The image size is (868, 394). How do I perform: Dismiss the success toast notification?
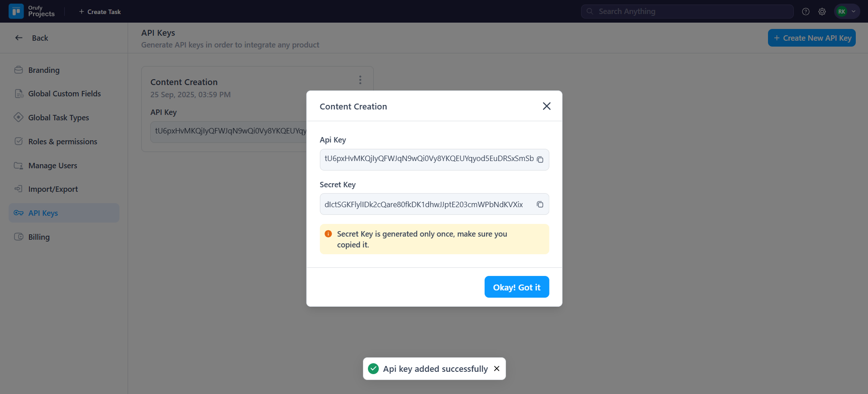point(496,369)
